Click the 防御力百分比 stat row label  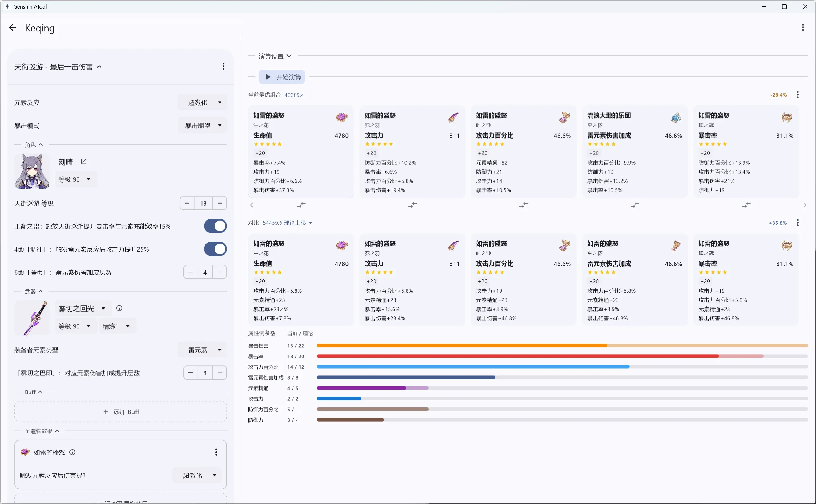(263, 409)
